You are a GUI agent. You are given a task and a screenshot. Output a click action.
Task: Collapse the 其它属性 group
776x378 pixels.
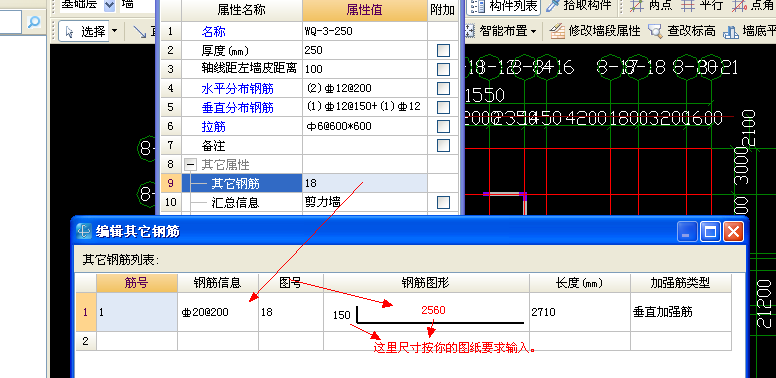191,165
